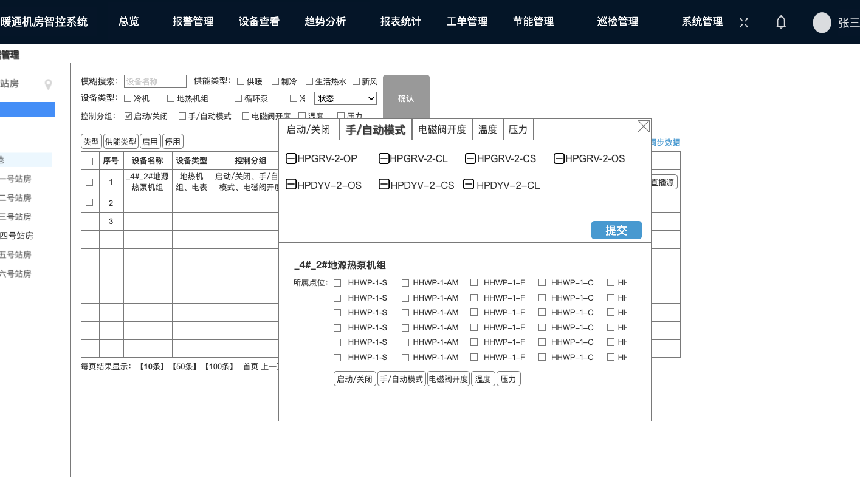The width and height of the screenshot is (860, 504).
Task: Select table row 1 checkbox
Action: pyautogui.click(x=89, y=182)
